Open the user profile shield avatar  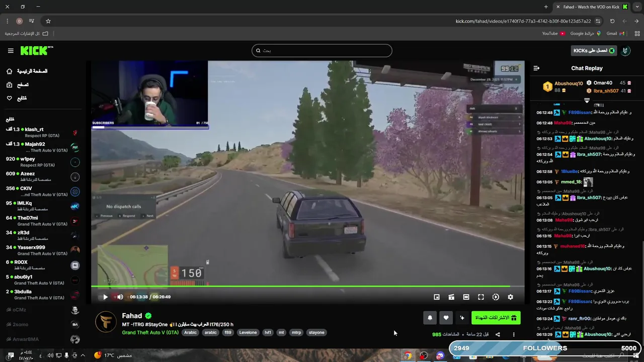point(626,51)
